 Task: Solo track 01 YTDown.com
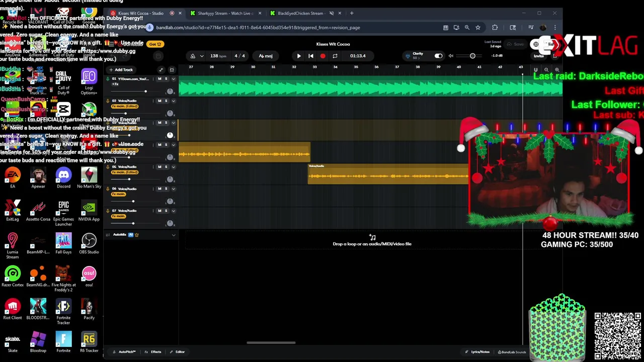point(166,79)
